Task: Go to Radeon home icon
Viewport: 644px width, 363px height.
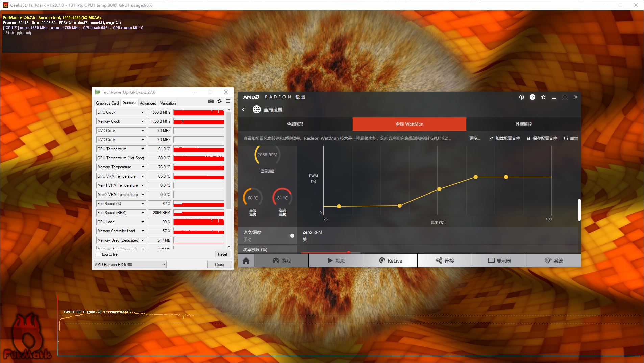Action: (246, 260)
